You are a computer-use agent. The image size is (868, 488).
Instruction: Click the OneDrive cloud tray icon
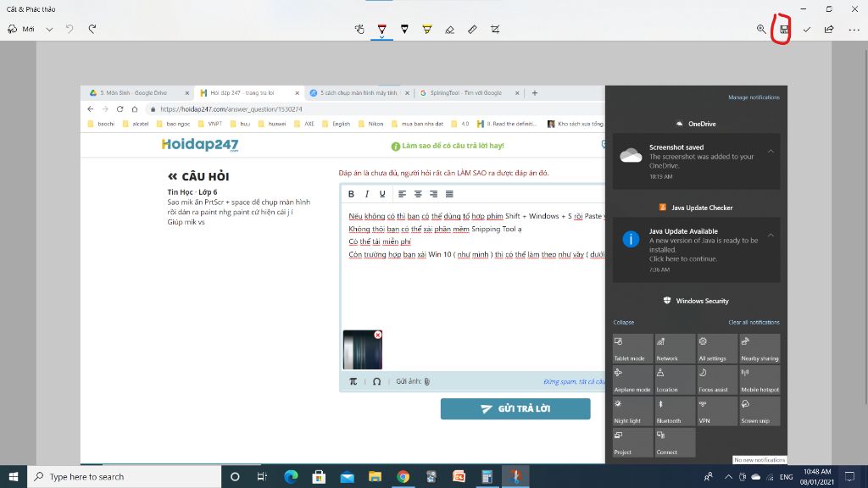coord(755,476)
